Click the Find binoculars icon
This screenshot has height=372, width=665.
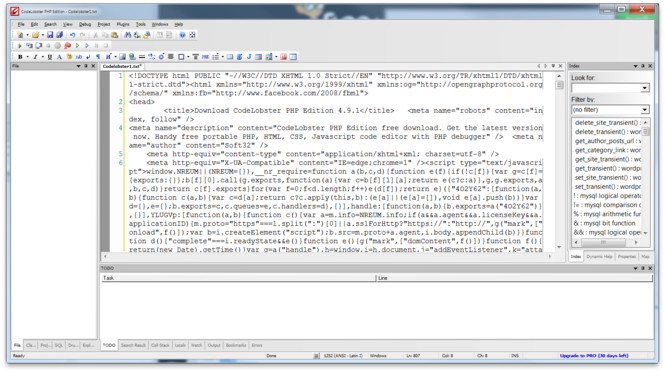[128, 35]
